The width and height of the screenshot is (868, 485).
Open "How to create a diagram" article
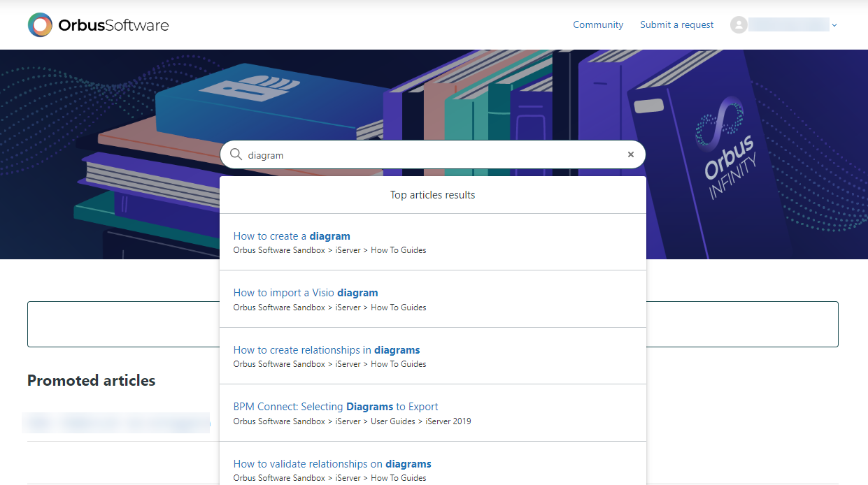pyautogui.click(x=292, y=236)
